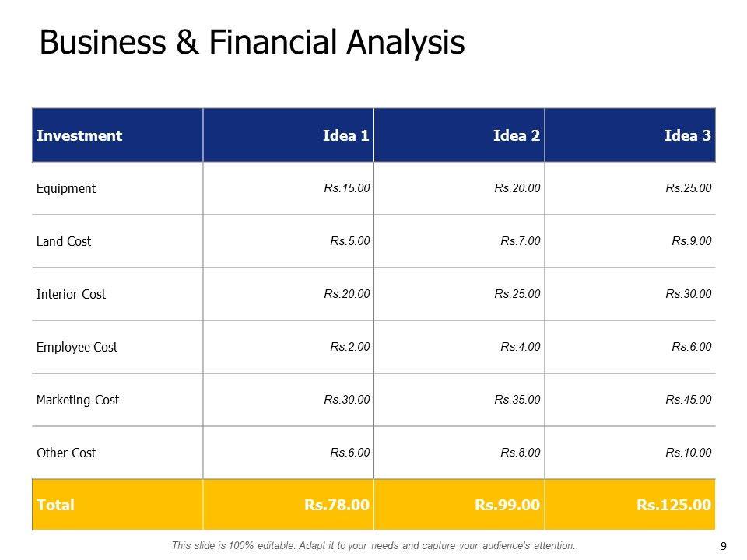The image size is (747, 560).
Task: Click the footer editable slide note text
Action: click(373, 546)
